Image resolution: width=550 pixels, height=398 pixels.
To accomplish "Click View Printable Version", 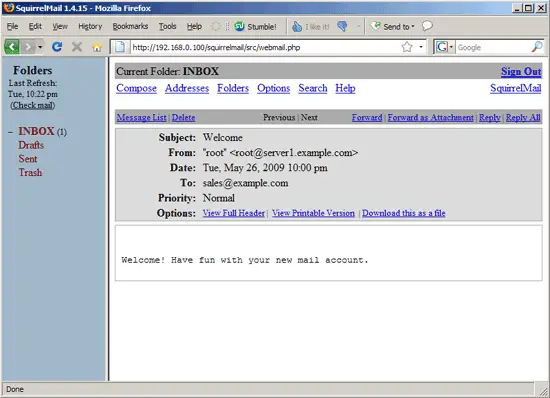I will 313,213.
